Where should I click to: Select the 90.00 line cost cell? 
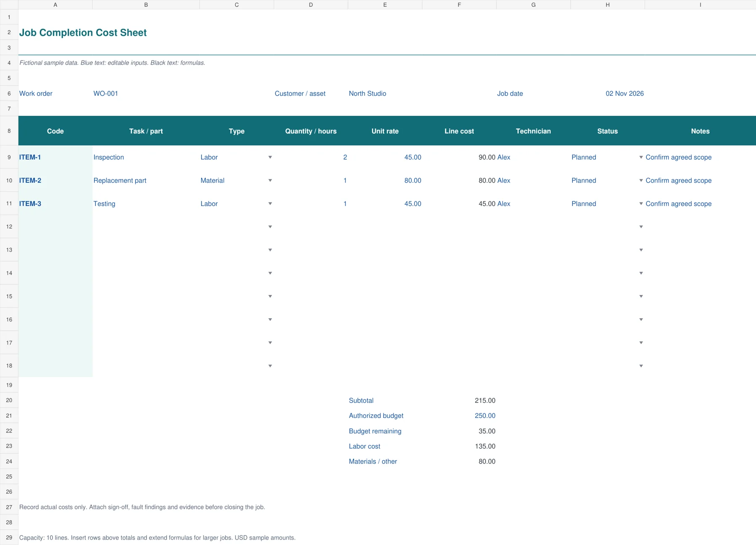click(x=459, y=157)
